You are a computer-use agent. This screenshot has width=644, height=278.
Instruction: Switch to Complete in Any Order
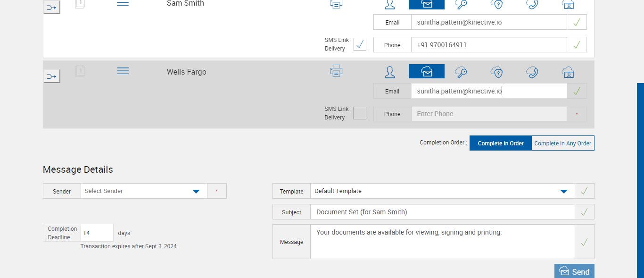pos(562,143)
